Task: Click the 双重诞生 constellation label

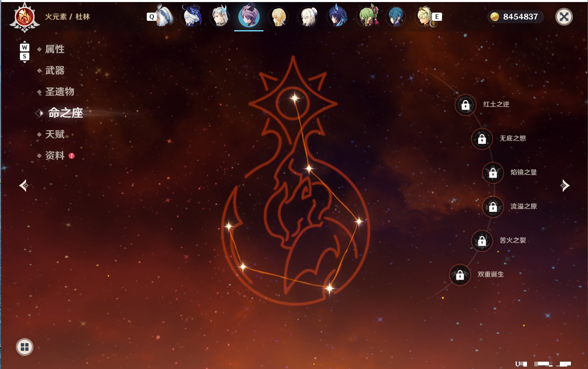Action: tap(491, 274)
